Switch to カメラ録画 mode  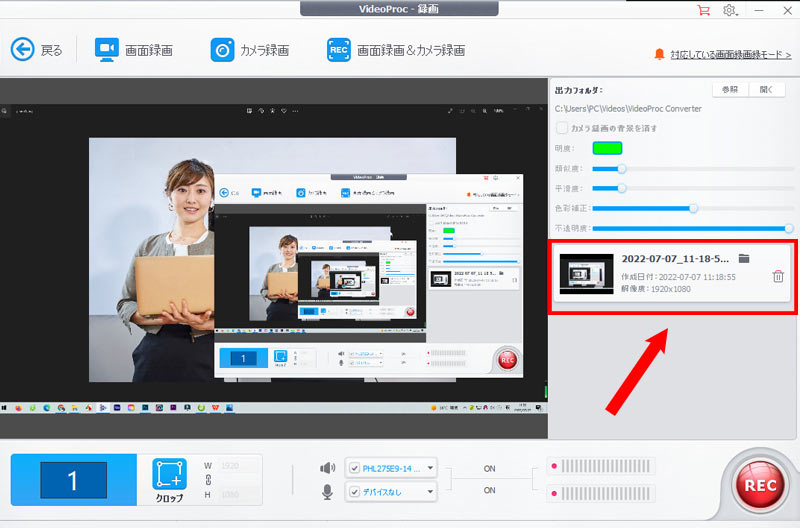250,49
